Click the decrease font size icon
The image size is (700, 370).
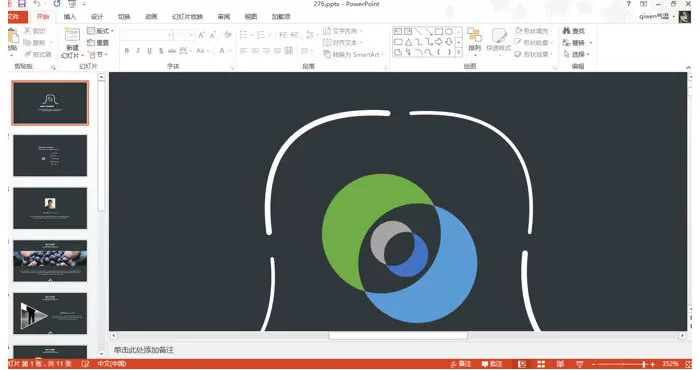click(x=213, y=35)
